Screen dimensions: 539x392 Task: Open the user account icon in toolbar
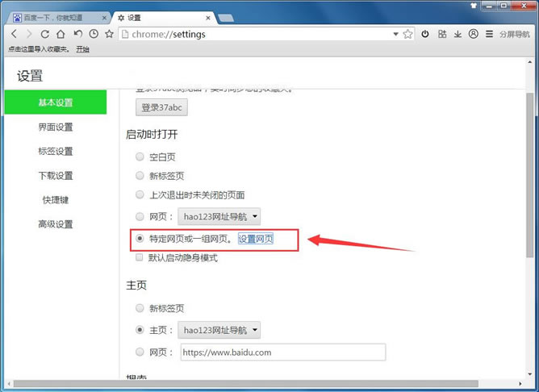pos(473,34)
